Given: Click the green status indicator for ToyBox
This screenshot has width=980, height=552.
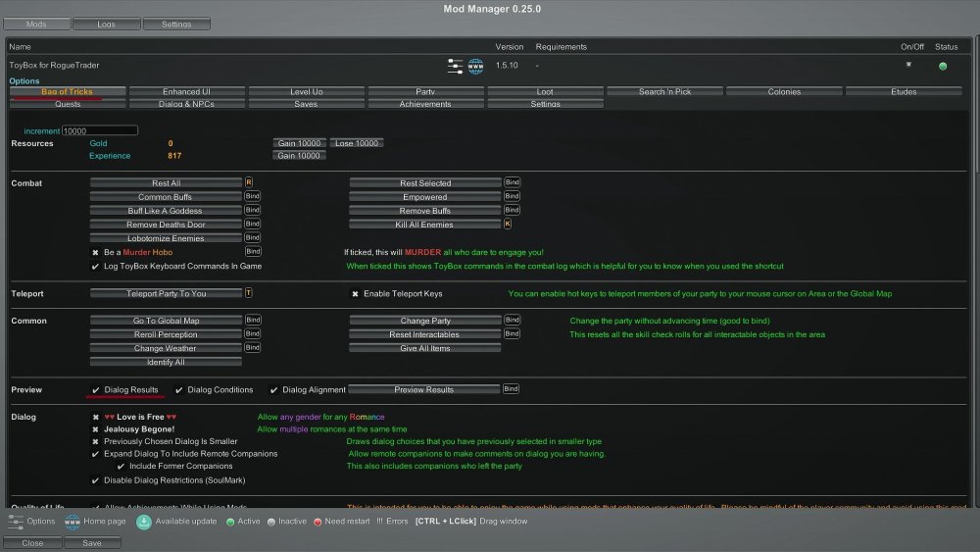Looking at the screenshot, I should [943, 67].
